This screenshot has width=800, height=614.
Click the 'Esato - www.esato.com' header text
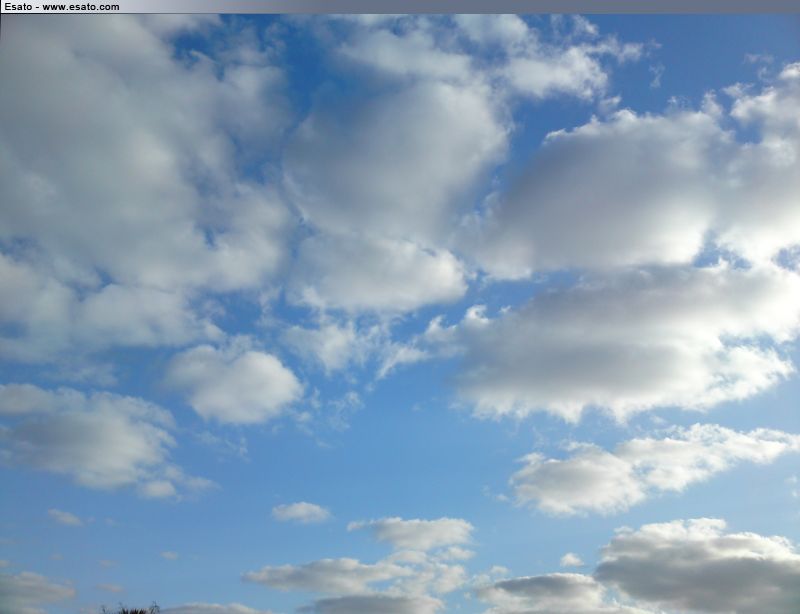tap(62, 7)
